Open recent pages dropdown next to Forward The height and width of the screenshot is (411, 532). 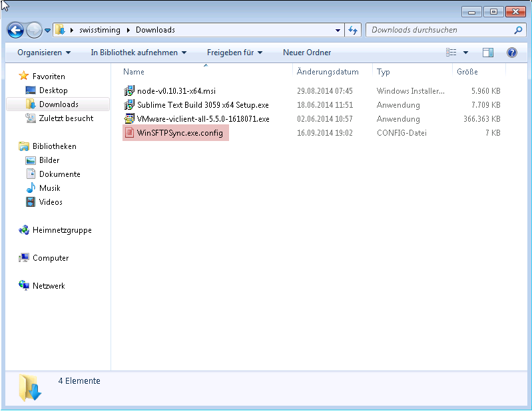47,31
